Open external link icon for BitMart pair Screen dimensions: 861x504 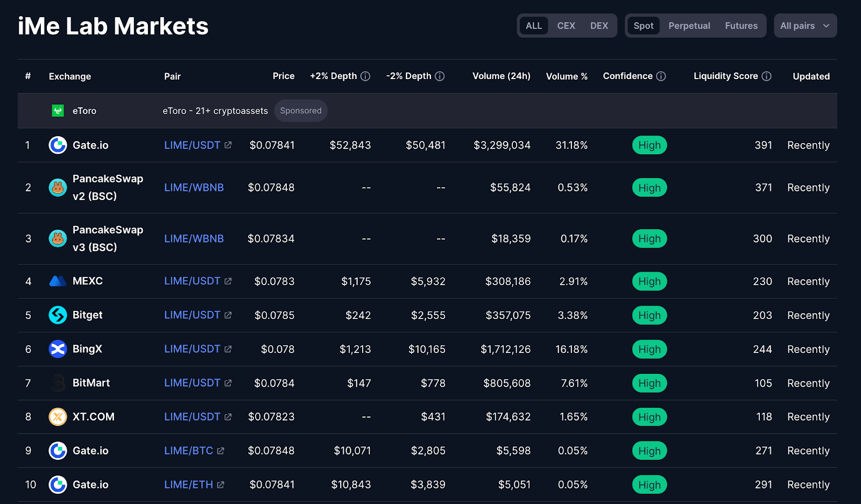tap(228, 383)
